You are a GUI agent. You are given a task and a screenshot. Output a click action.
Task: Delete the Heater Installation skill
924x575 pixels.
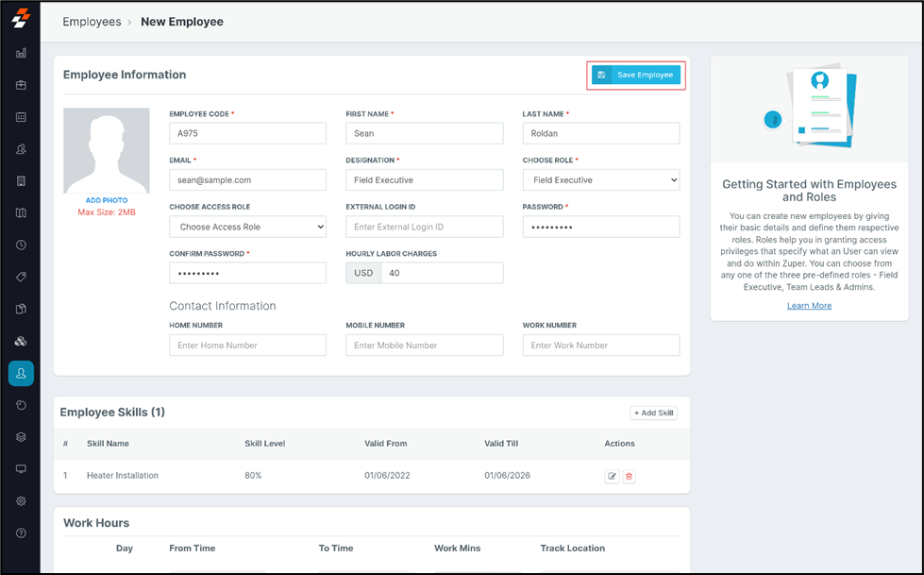coord(630,476)
